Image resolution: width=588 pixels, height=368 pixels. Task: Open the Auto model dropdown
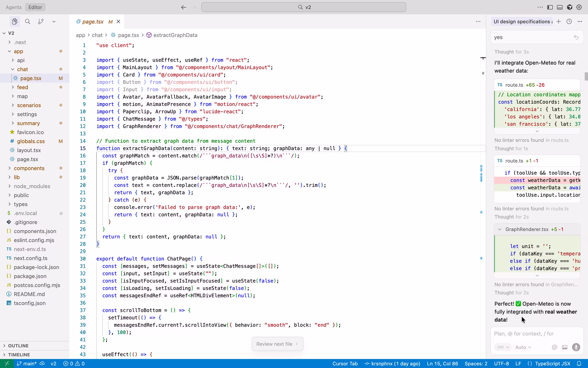tap(523, 347)
